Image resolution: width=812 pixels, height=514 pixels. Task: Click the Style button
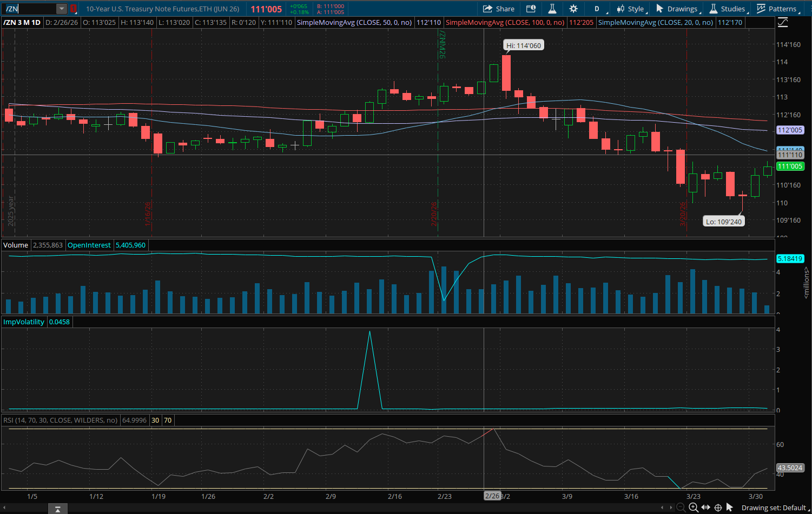pyautogui.click(x=631, y=9)
